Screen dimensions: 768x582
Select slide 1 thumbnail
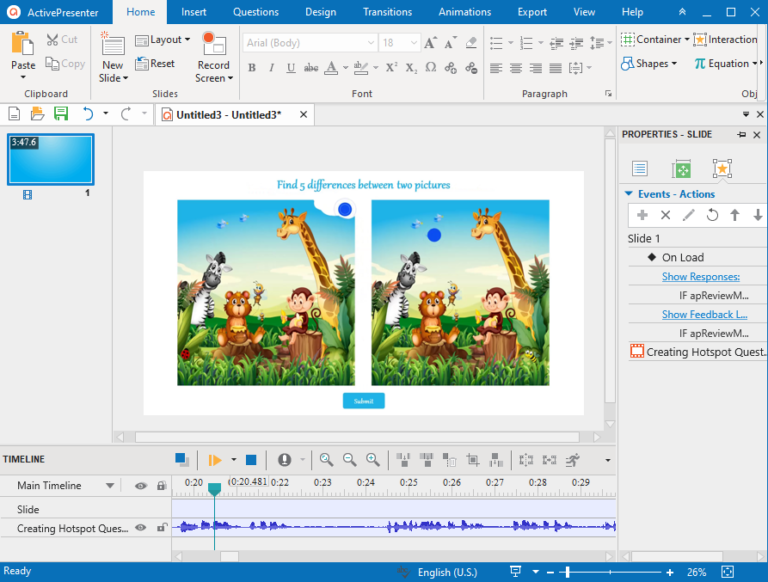pos(50,159)
